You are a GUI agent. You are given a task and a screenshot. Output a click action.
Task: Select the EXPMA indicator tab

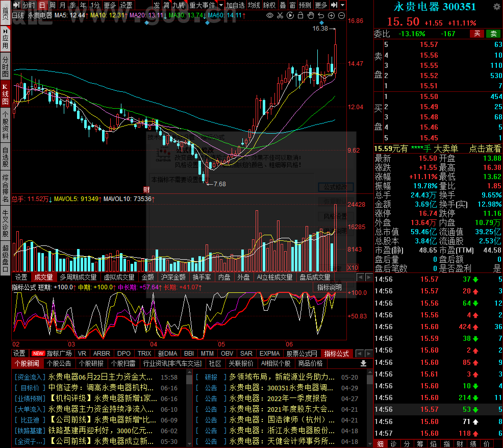click(269, 353)
